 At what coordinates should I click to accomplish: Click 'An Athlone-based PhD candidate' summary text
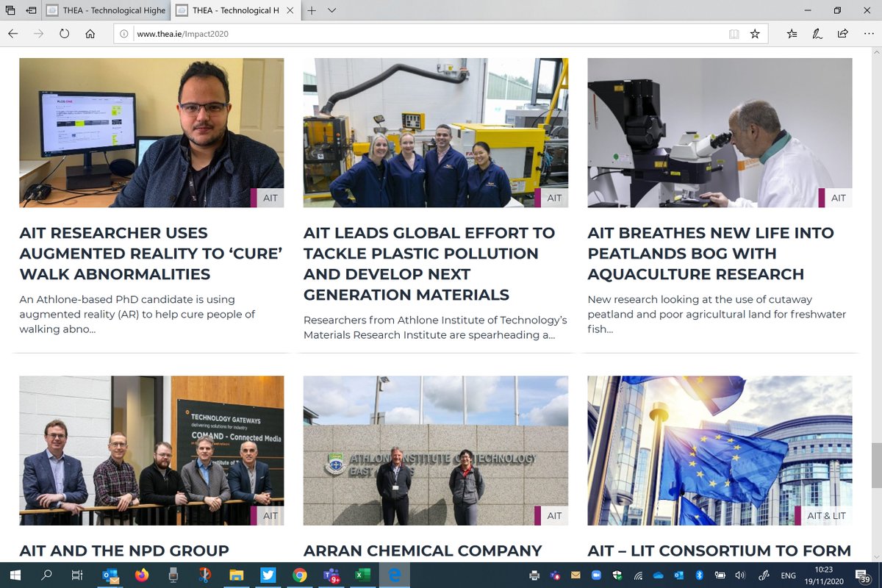[137, 314]
